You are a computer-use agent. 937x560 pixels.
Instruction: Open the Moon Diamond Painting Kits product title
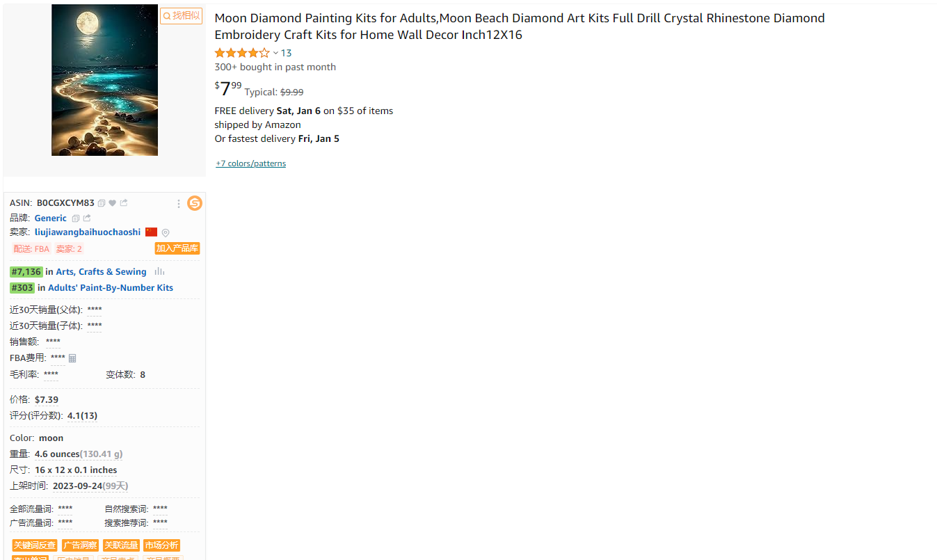(x=519, y=26)
